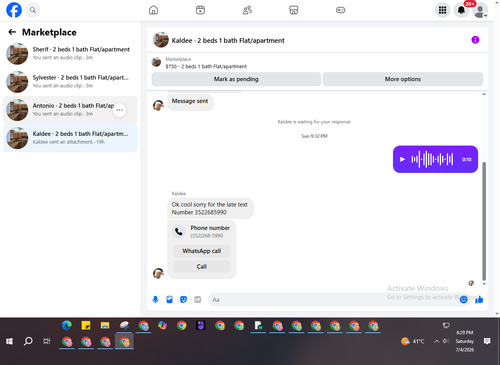Click Kaldee's avatar beside Call card

click(158, 273)
